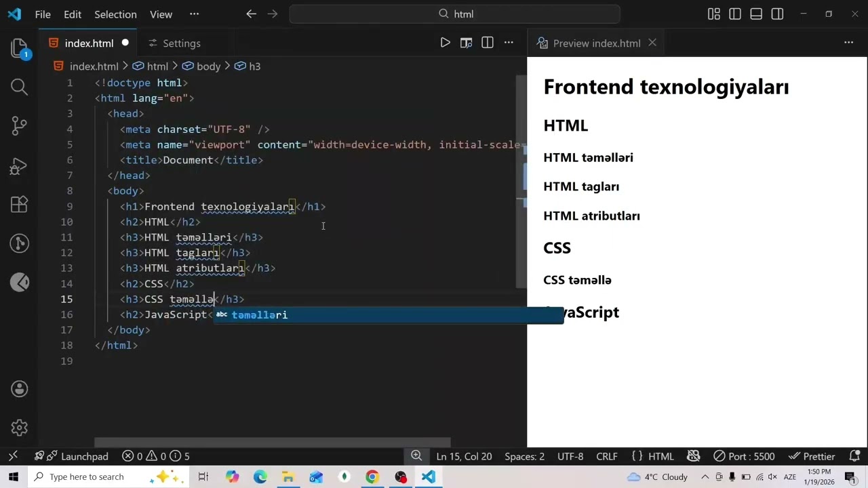868x488 pixels.
Task: Open editor More Actions ellipsis
Action: [x=509, y=43]
